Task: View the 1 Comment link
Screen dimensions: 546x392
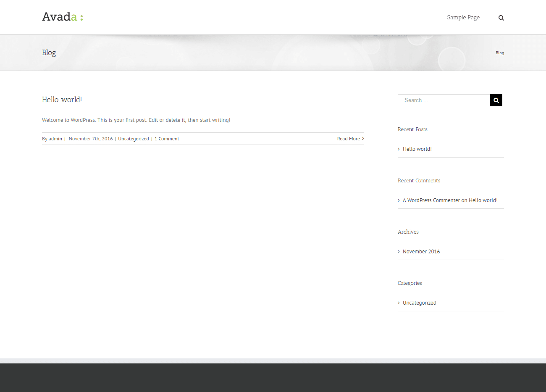Action: click(x=167, y=139)
